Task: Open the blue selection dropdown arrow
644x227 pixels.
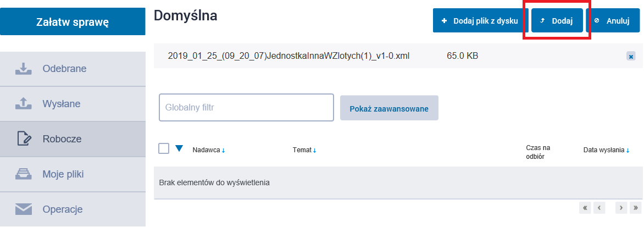Action: pos(179,148)
